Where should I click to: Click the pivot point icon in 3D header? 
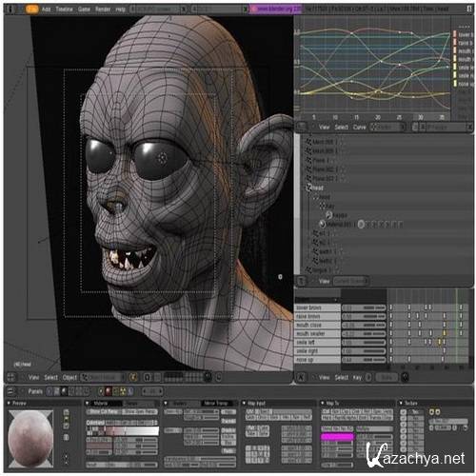pyautogui.click(x=148, y=377)
